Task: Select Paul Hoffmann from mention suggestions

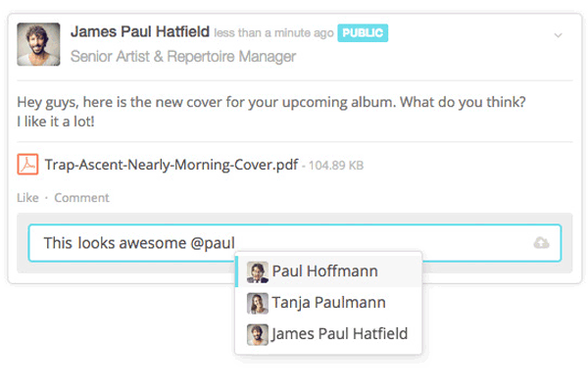Action: [x=324, y=271]
